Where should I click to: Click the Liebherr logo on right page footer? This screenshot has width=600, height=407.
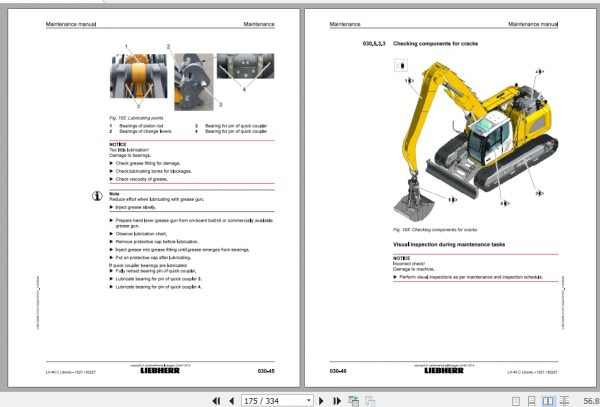[x=444, y=371]
